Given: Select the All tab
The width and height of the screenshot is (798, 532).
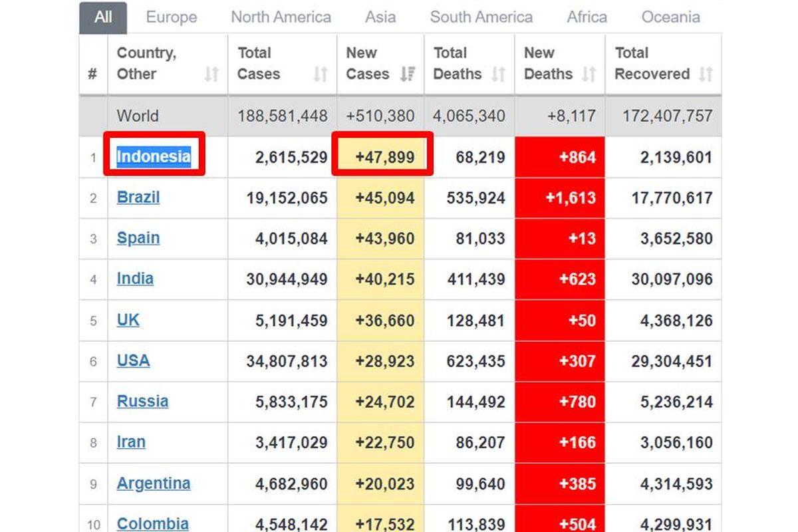Looking at the screenshot, I should 103,17.
